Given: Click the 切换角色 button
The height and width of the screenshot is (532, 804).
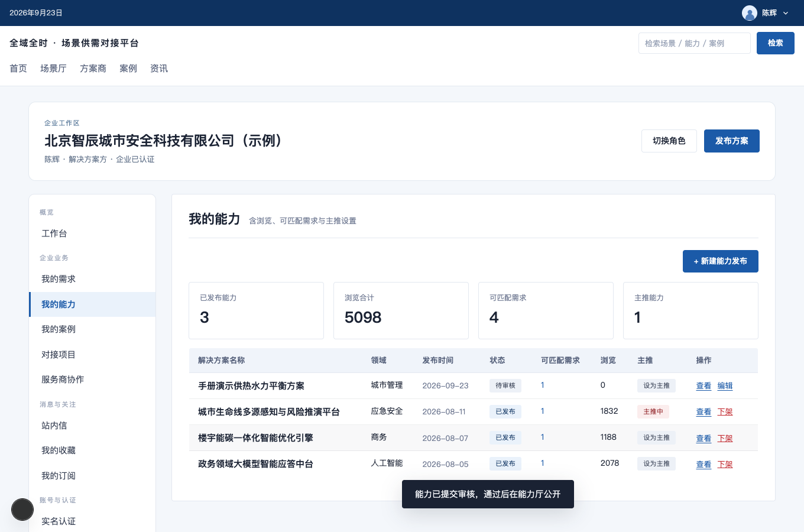Looking at the screenshot, I should point(669,141).
